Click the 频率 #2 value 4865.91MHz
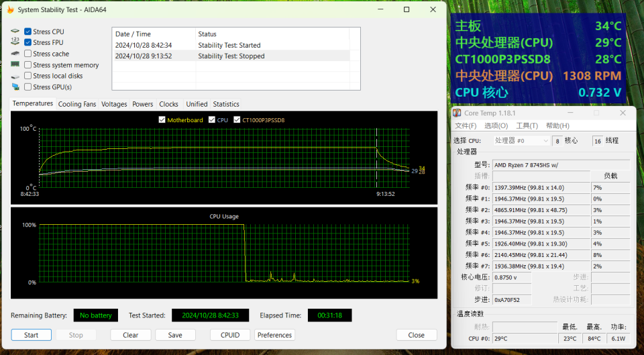Viewport: 644px width, 355px height. pos(541,210)
